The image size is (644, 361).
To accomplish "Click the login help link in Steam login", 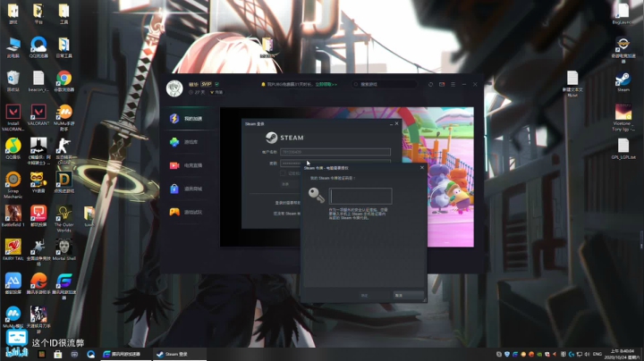I will coord(287,203).
